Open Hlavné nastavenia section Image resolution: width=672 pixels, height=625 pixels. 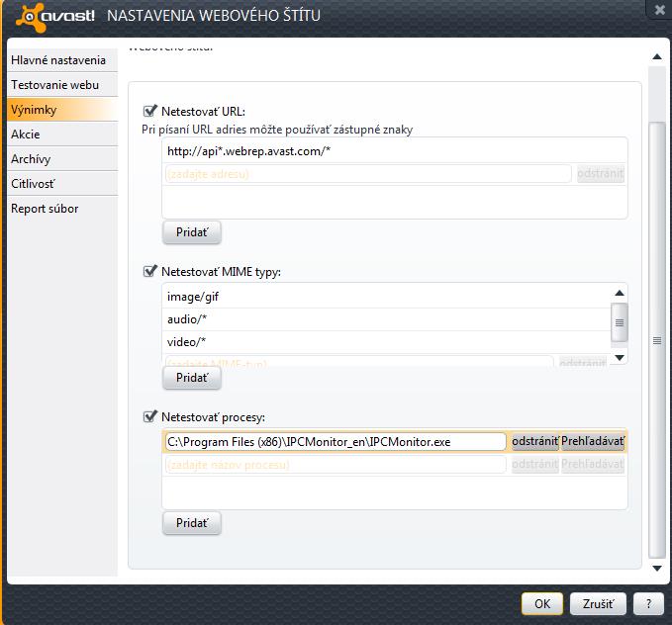(x=62, y=60)
